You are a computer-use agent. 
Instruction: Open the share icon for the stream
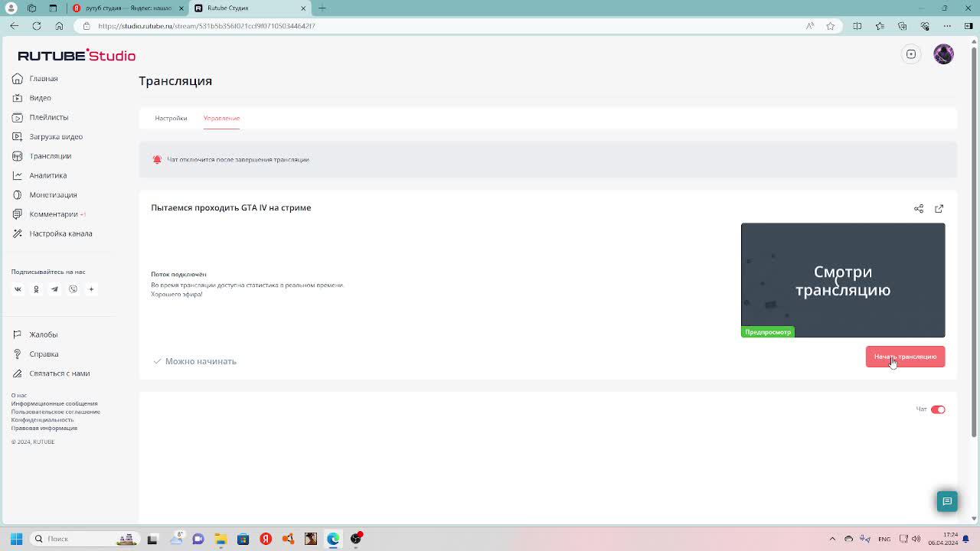pos(919,209)
